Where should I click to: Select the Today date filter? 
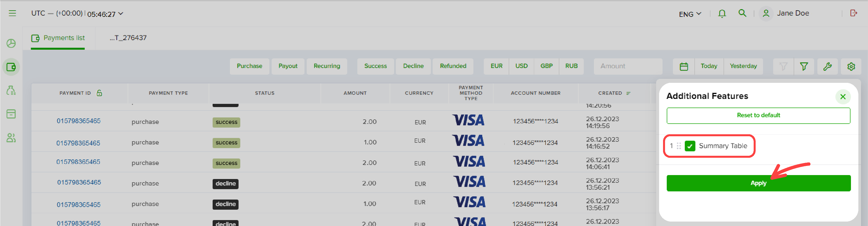coord(709,66)
